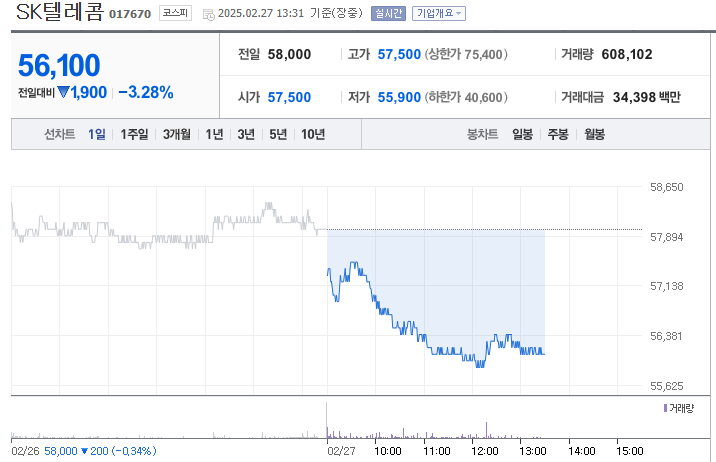Image resolution: width=716 pixels, height=462 pixels.
Task: Select the 1년 line chart tab
Action: pyautogui.click(x=214, y=134)
